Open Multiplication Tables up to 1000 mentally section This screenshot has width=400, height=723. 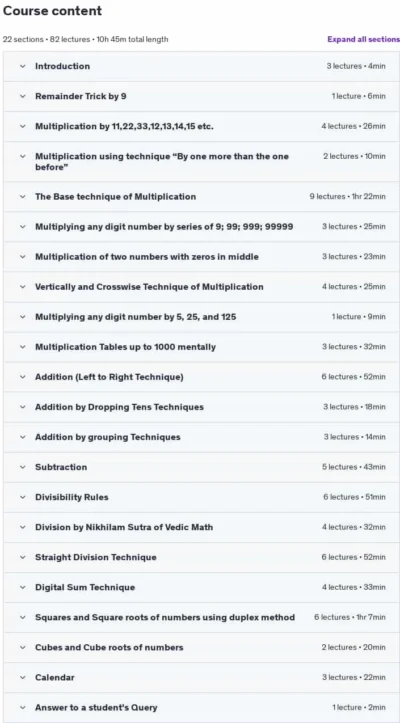202,347
